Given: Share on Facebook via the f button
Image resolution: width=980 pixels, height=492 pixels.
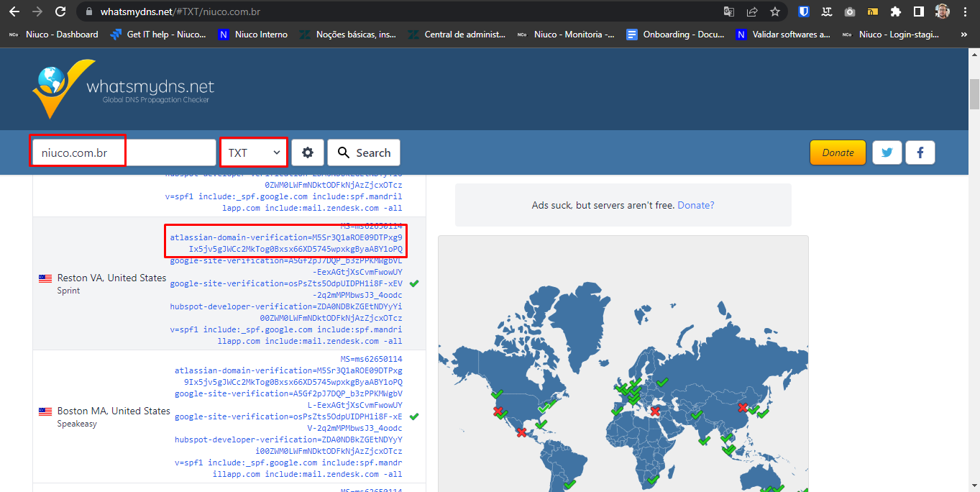Looking at the screenshot, I should tap(920, 152).
